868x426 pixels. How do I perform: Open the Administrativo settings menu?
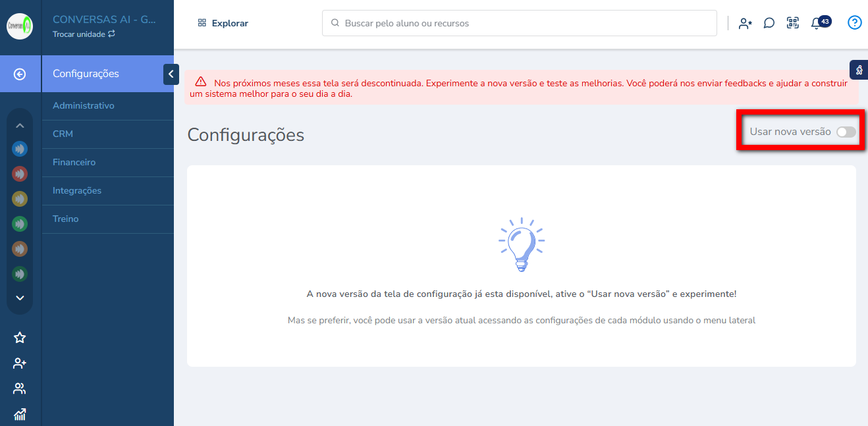(84, 105)
